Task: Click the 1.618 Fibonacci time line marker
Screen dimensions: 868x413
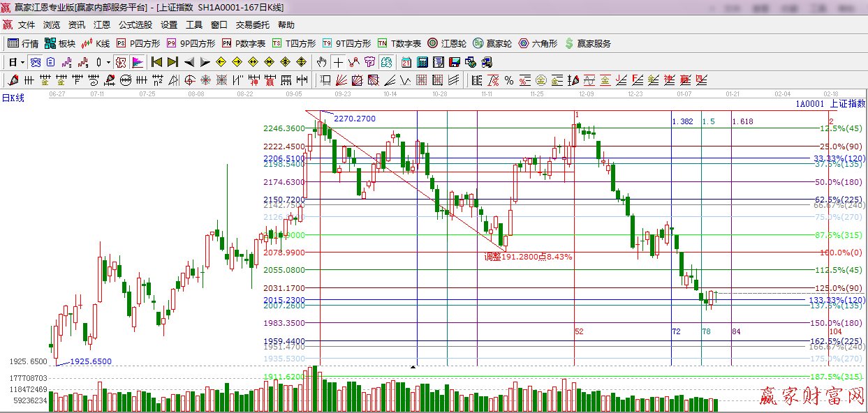Action: point(742,121)
